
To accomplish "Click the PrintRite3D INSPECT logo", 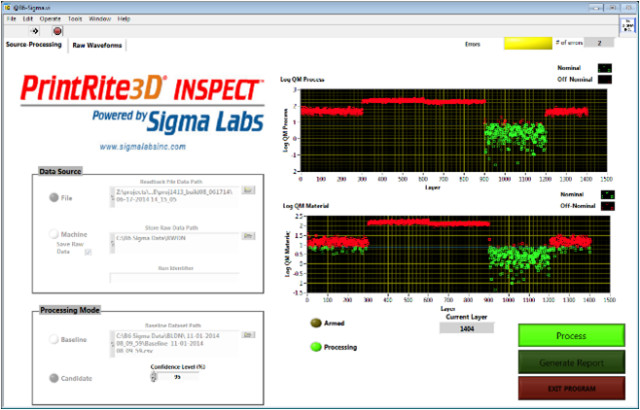I will [x=142, y=89].
